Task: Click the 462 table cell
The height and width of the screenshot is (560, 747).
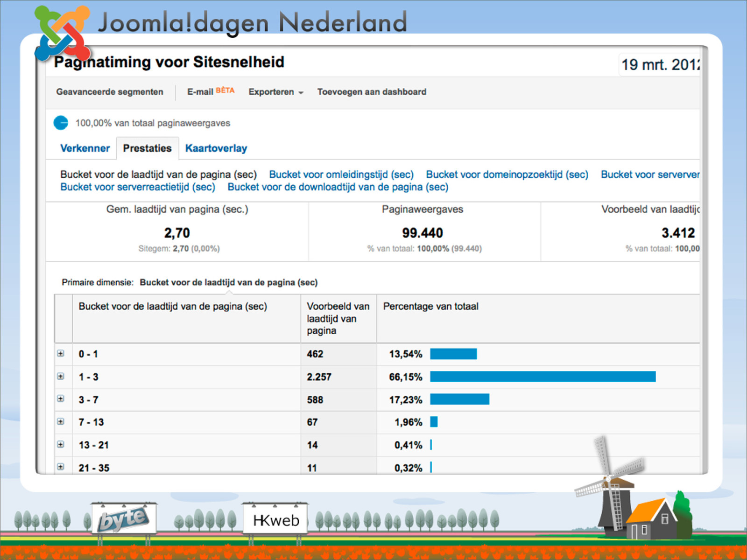Action: [315, 354]
